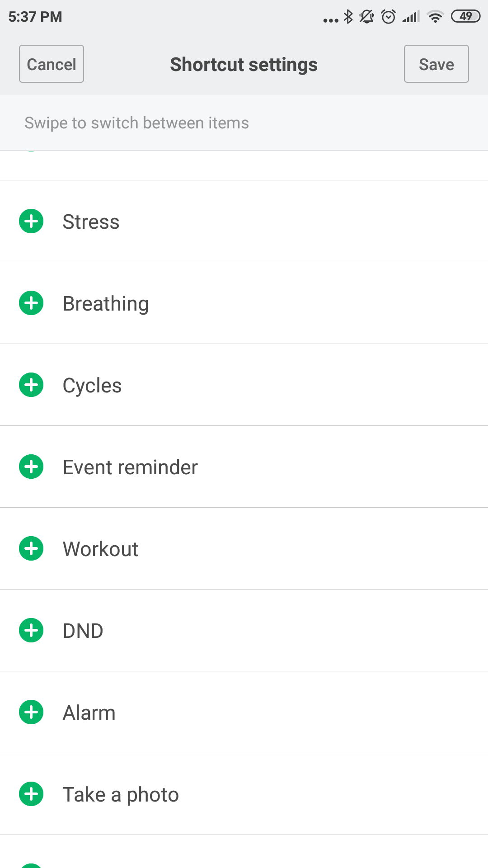Screen dimensions: 488x868
Task: Add DND shortcut with plus icon
Action: coord(31,630)
